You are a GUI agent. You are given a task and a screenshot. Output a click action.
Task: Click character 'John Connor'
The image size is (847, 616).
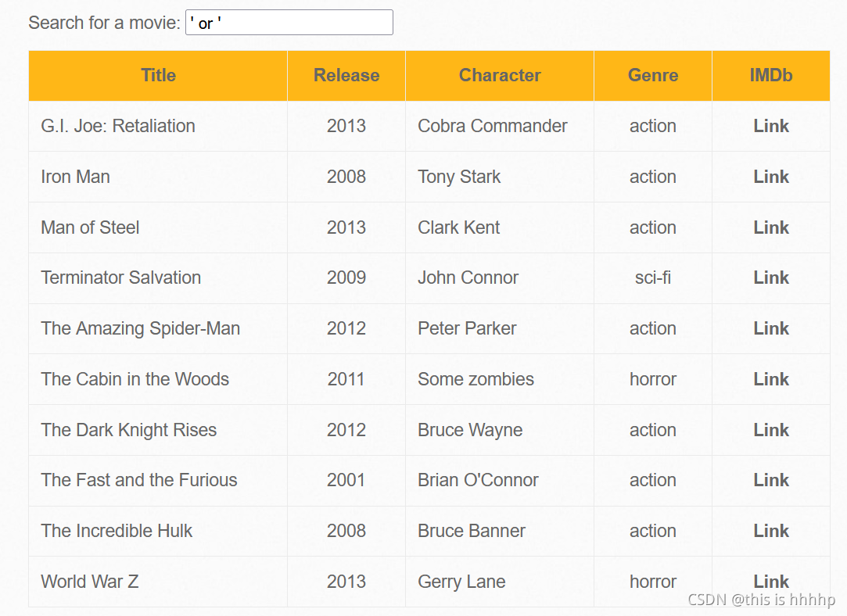(x=468, y=278)
